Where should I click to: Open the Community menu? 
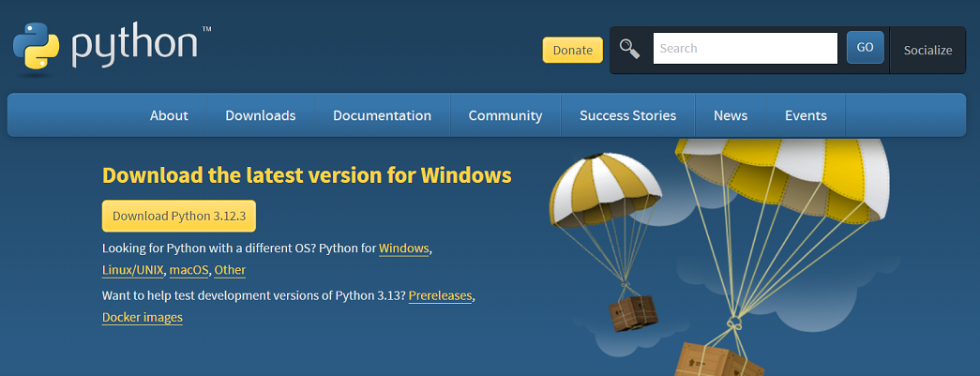(x=505, y=115)
